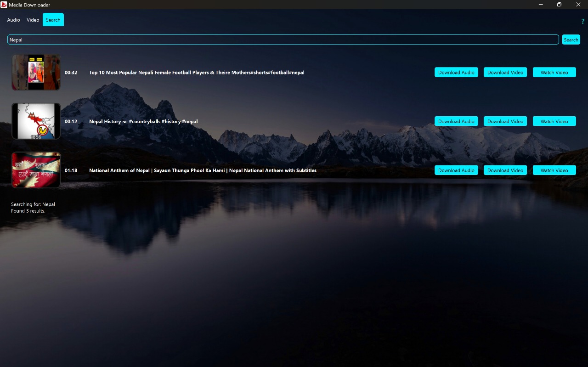
Task: Click the National Anthem flag thumbnail
Action: 36,170
